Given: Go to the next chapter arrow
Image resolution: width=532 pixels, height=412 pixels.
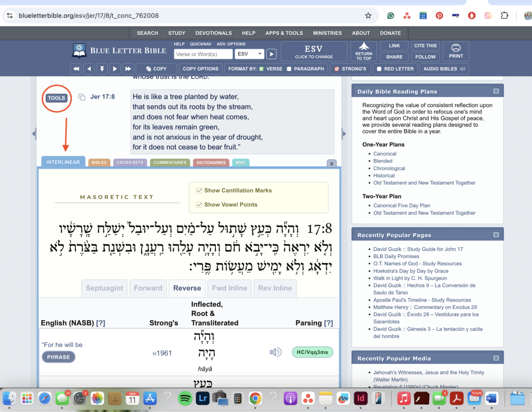Looking at the screenshot, I should [115, 69].
